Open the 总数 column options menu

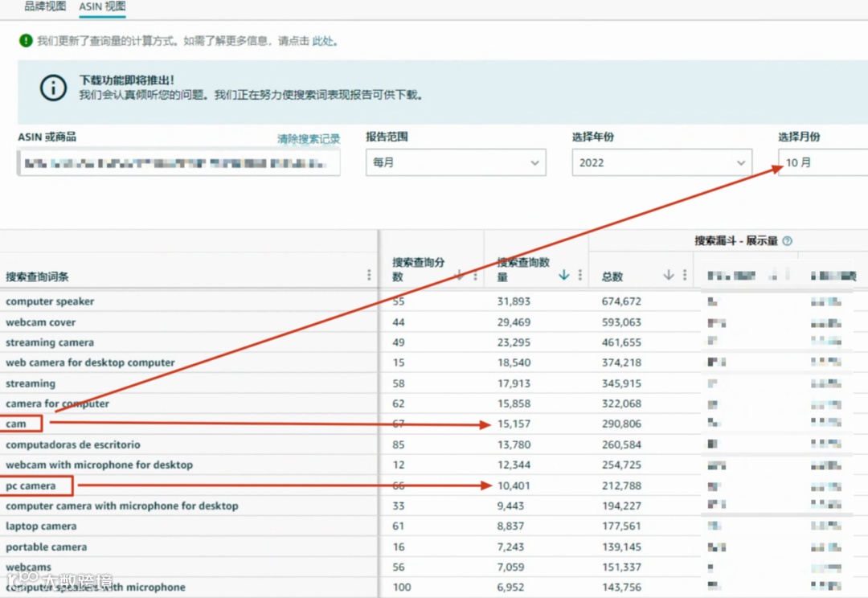(x=685, y=275)
